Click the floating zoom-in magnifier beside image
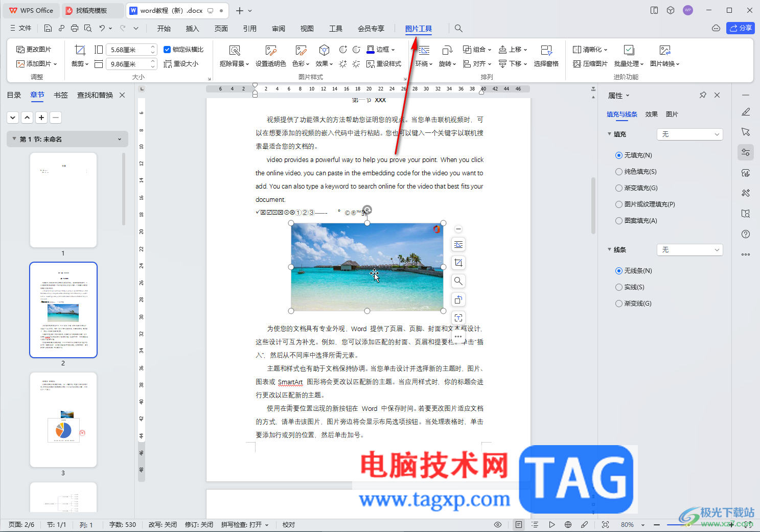The height and width of the screenshot is (532, 760). [458, 281]
